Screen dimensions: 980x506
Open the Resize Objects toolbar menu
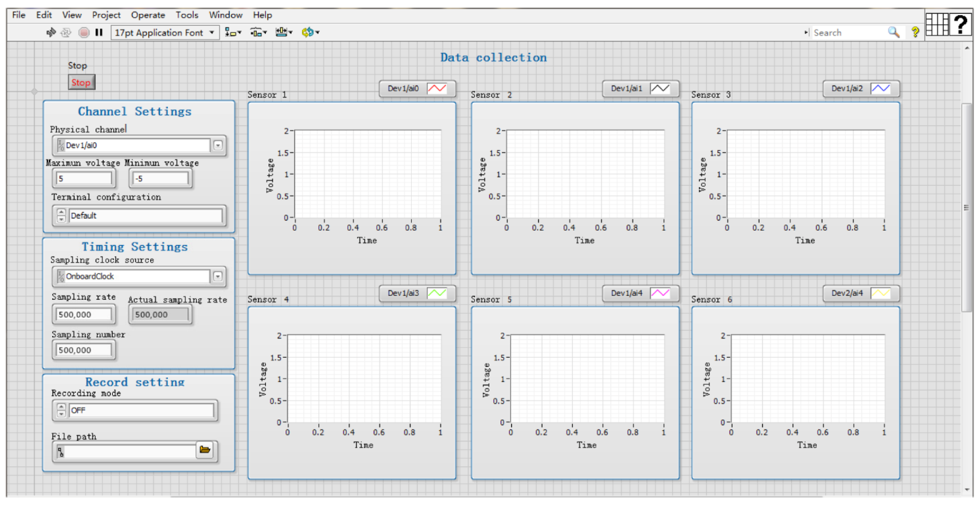[x=283, y=33]
